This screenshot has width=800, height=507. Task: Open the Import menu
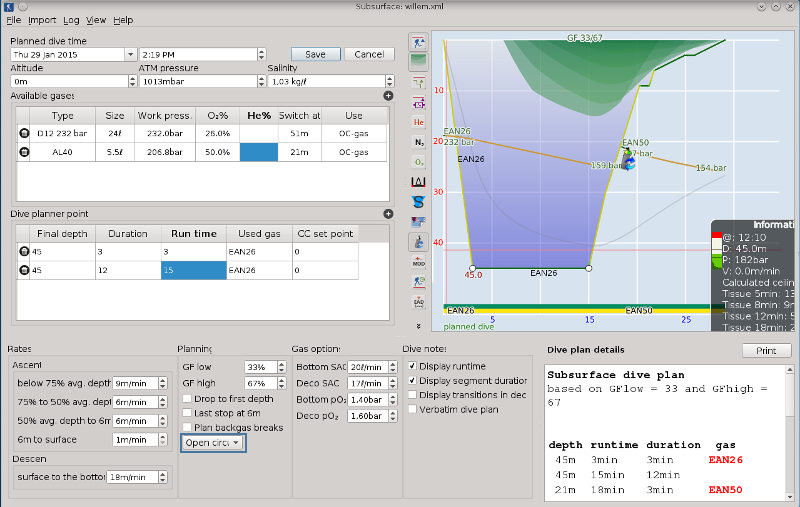pos(42,20)
